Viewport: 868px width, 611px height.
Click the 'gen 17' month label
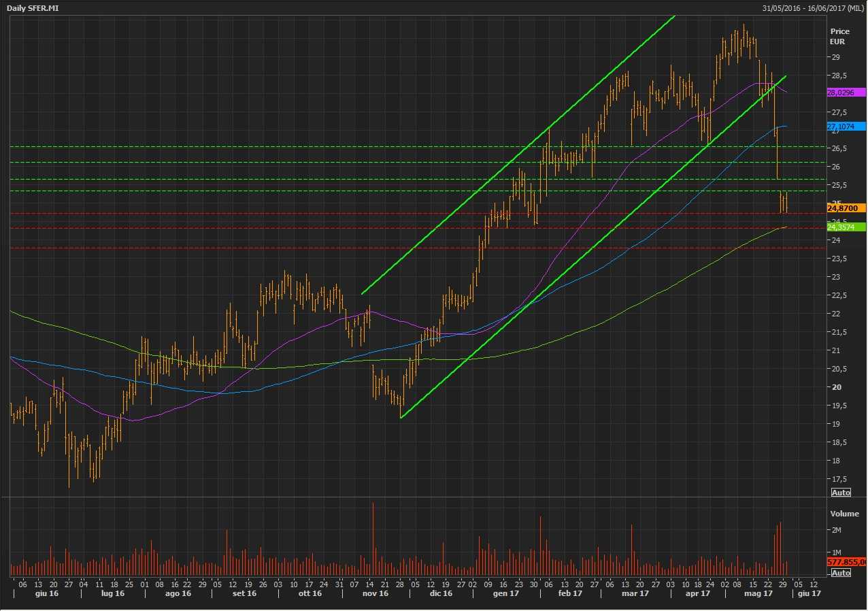(505, 594)
